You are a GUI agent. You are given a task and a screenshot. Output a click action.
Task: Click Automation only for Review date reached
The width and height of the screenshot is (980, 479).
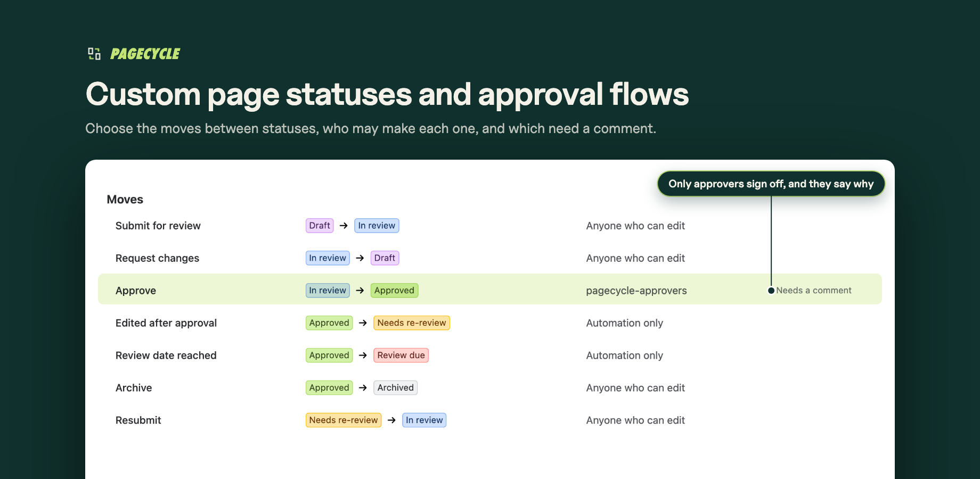625,356
